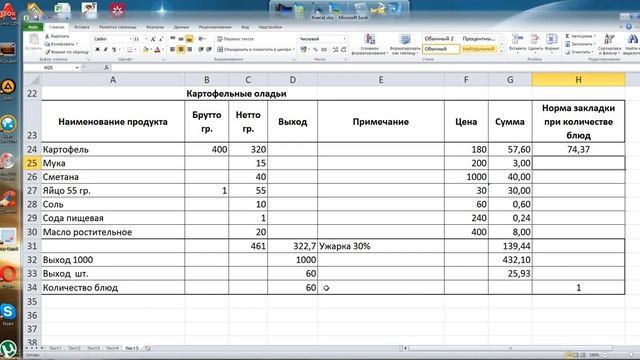
Task: Open Conditional Formatting (Условное форматирование)
Action: (369, 44)
